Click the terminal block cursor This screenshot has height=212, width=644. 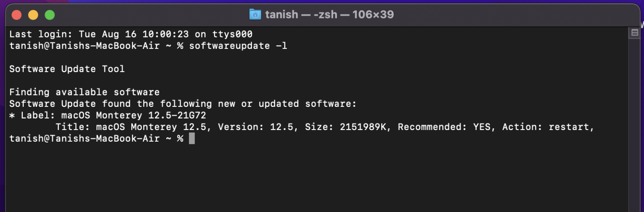coord(191,139)
